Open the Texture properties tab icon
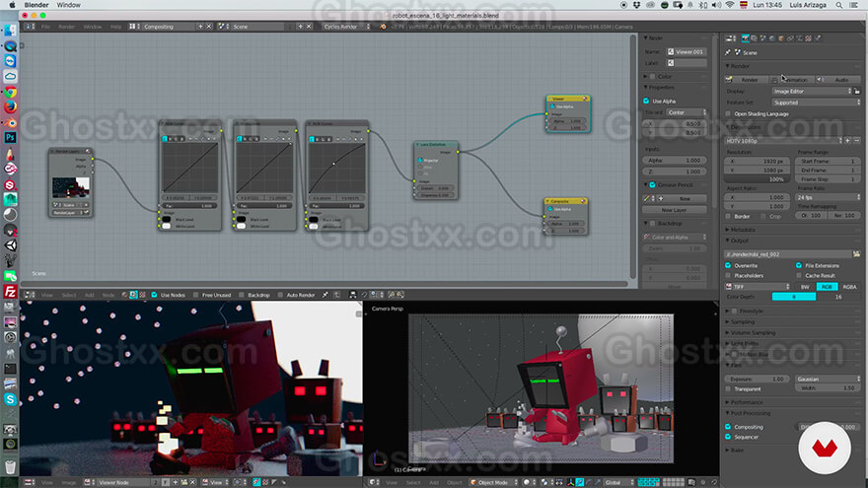 (808, 38)
